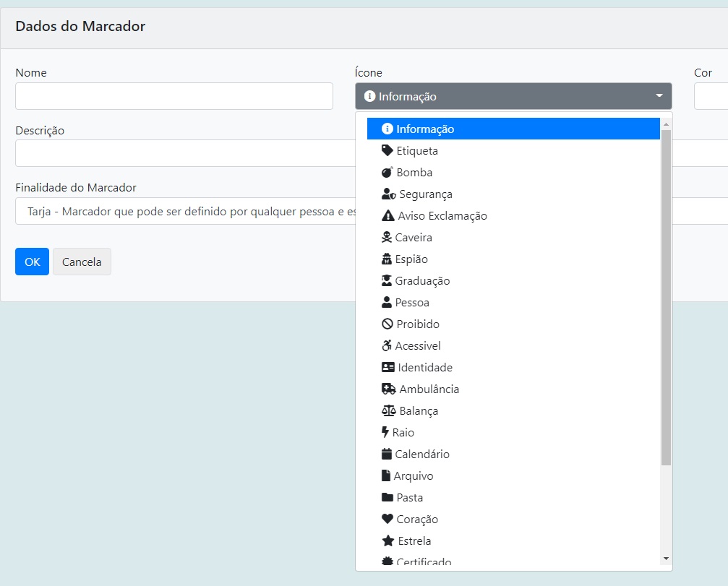Image resolution: width=728 pixels, height=586 pixels.
Task: Click the Cancela button
Action: (82, 262)
